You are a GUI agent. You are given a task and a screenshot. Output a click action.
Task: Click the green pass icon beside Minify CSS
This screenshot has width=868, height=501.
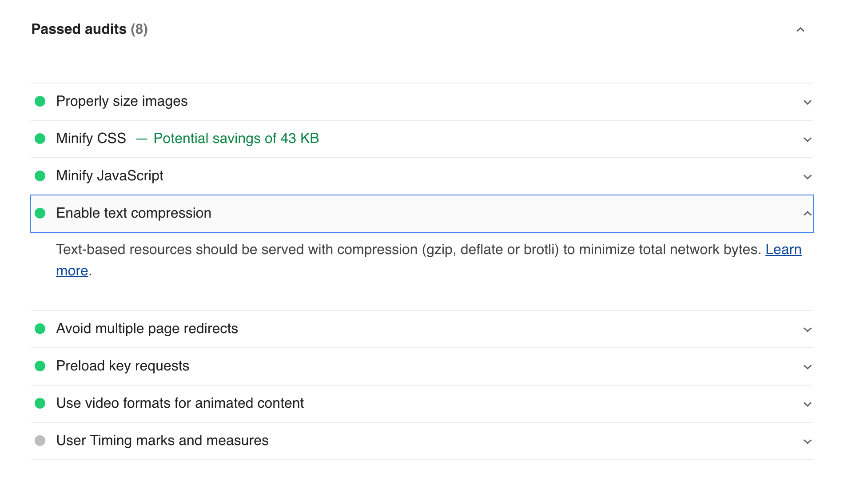40,139
